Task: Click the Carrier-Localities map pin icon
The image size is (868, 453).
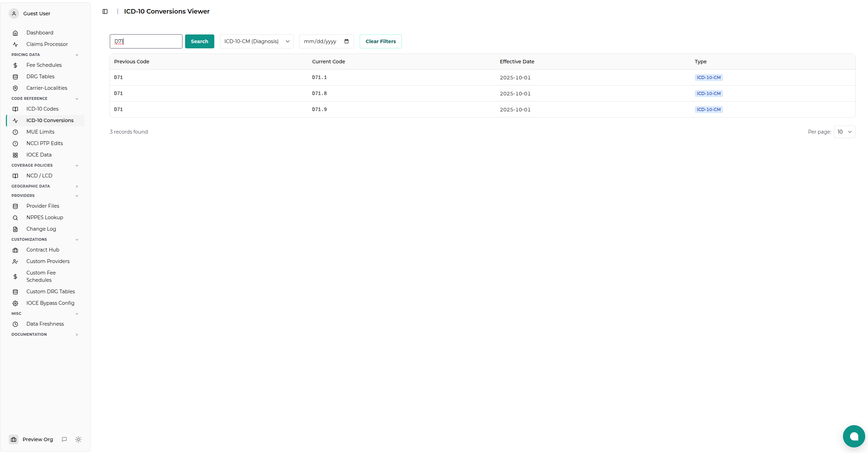Action: (15, 88)
